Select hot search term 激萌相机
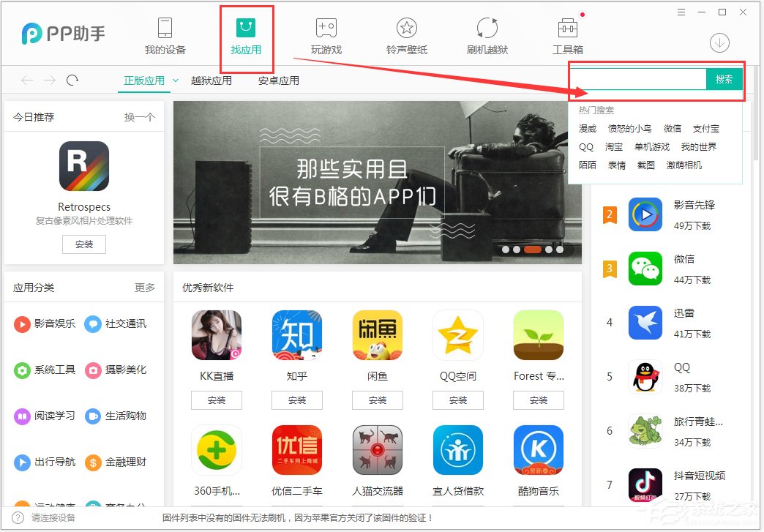This screenshot has width=764, height=532. (684, 165)
